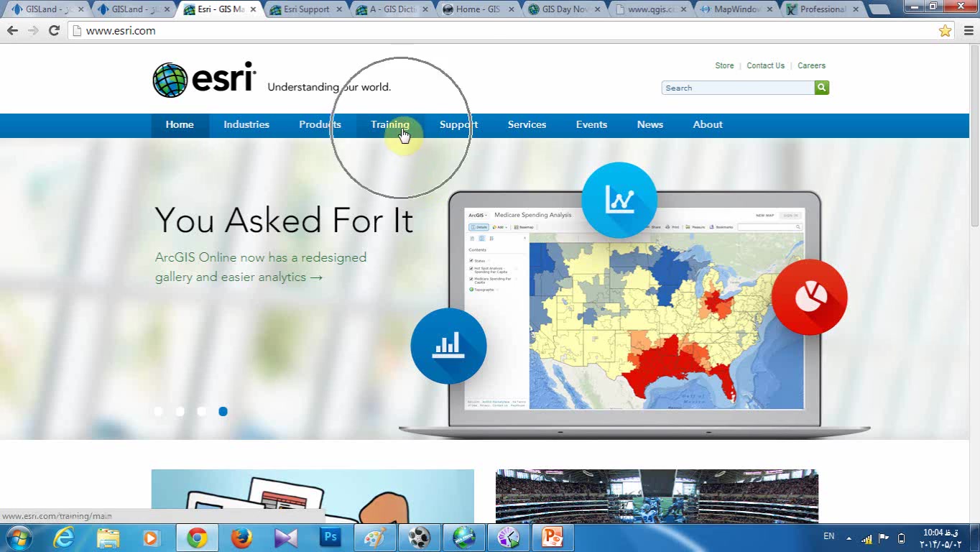The height and width of the screenshot is (552, 980).
Task: Reload the page with refresh icon
Action: click(x=54, y=30)
